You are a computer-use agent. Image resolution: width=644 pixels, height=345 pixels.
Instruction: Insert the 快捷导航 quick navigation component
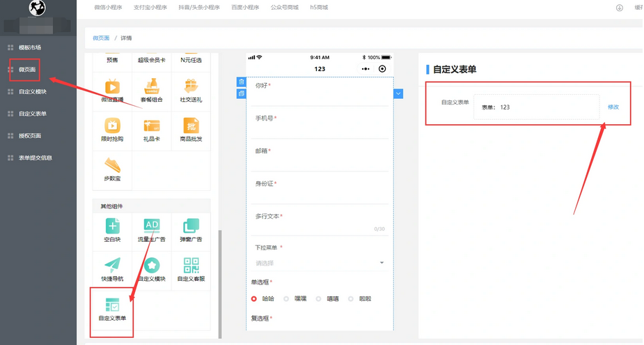(112, 270)
